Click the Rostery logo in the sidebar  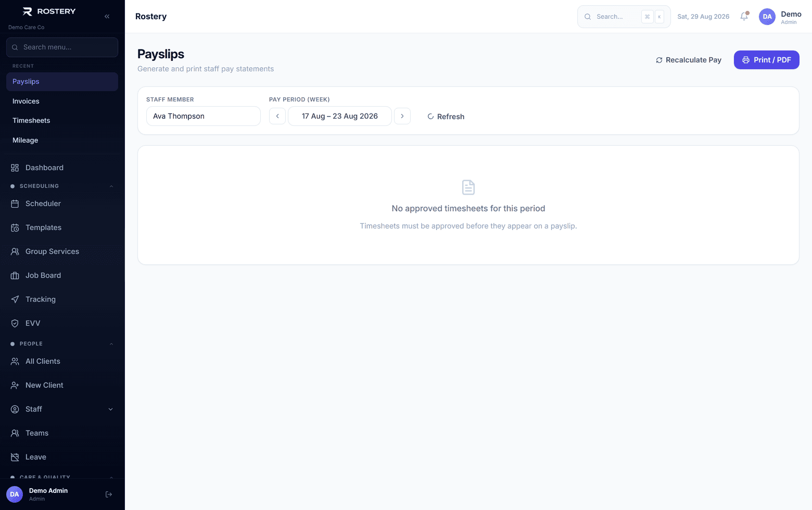pyautogui.click(x=49, y=11)
